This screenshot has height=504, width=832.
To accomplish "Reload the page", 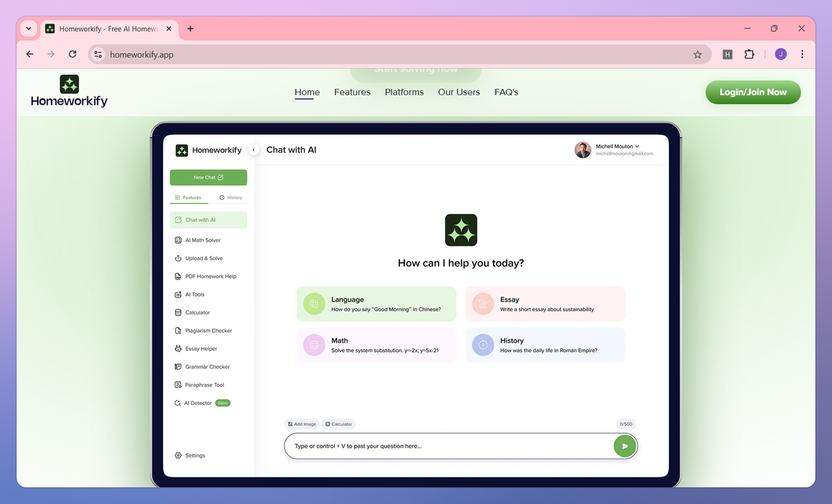I will pos(72,54).
